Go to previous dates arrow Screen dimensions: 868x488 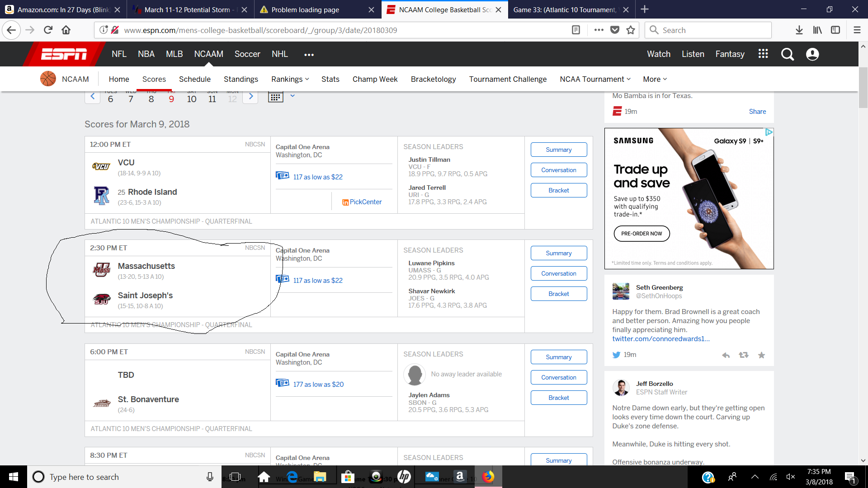click(x=93, y=96)
